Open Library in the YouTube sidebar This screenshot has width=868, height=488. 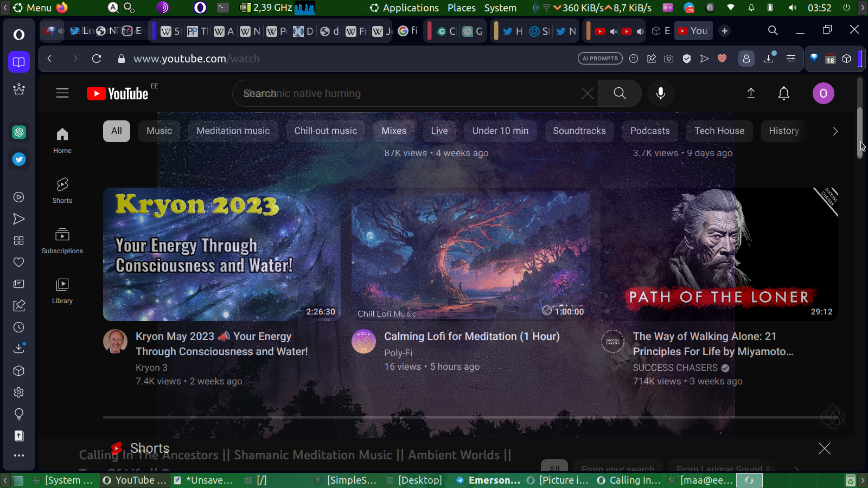[x=62, y=291]
